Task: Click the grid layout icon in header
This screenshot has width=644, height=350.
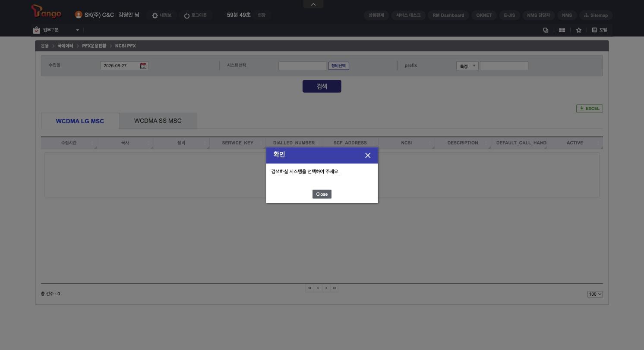Action: pos(562,30)
